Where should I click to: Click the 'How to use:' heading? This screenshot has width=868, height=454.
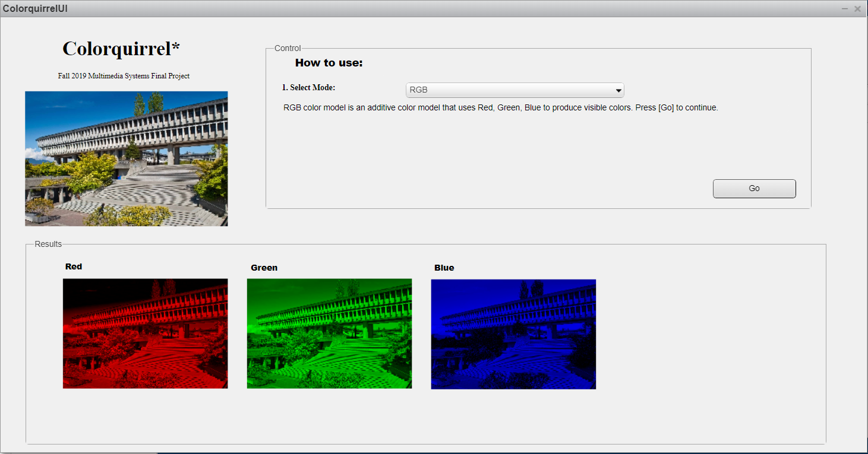(329, 63)
